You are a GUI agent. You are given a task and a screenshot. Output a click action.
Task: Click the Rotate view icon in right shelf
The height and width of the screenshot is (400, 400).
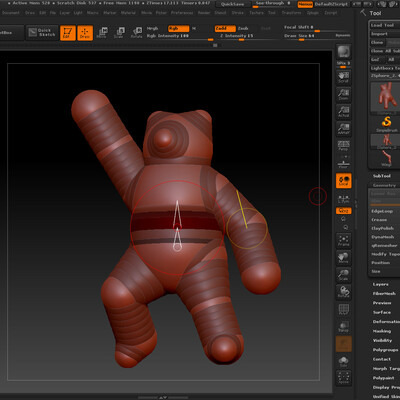coord(343,292)
